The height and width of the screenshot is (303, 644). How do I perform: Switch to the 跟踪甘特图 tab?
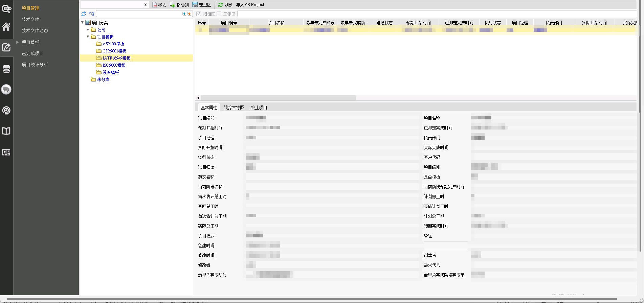pos(234,108)
